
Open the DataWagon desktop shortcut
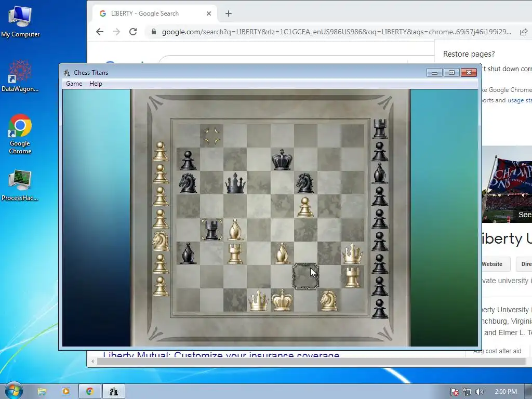coord(20,76)
